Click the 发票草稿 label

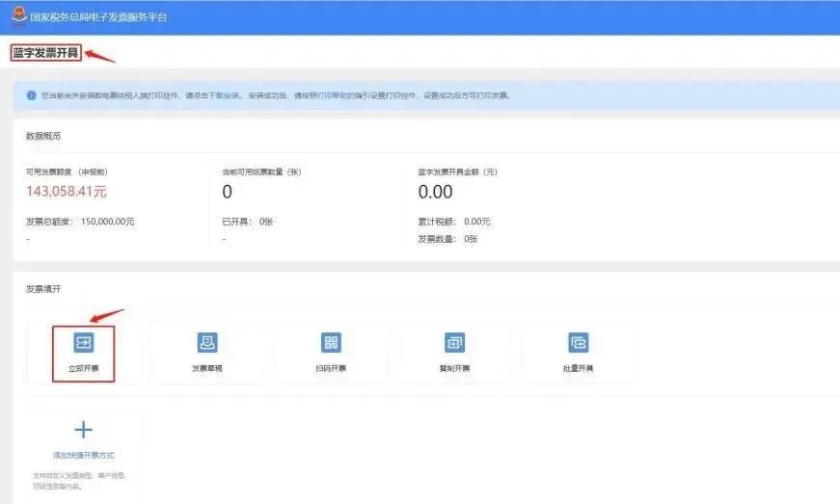click(207, 368)
